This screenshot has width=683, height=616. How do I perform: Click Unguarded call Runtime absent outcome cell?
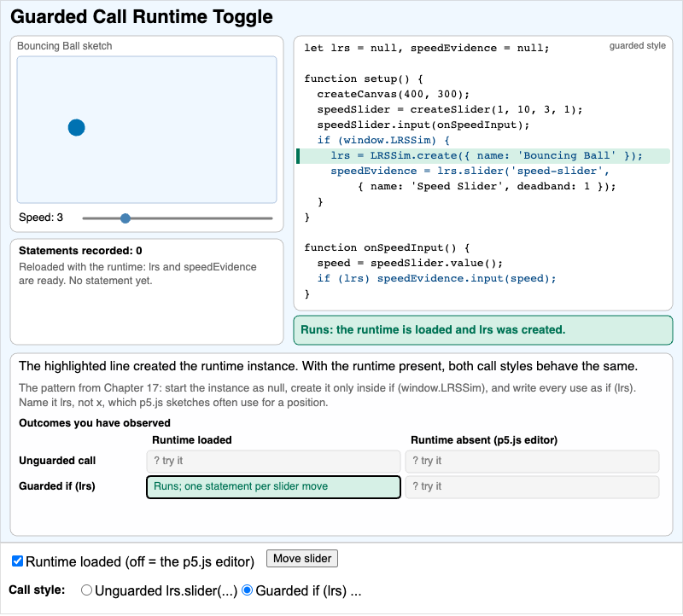click(x=532, y=461)
